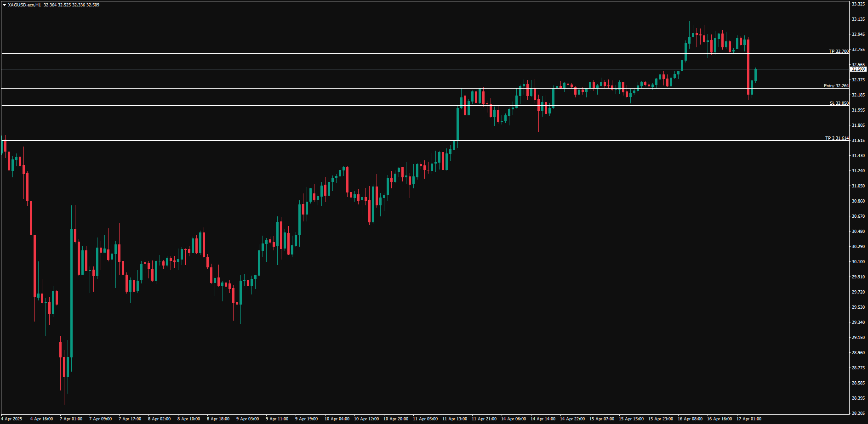This screenshot has width=868, height=424.
Task: Click the 7 Apr 01:00 time label
Action: click(71, 419)
